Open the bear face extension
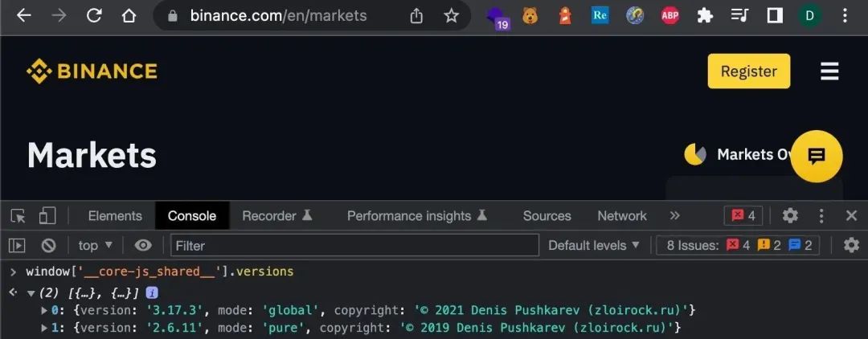This screenshot has height=339, width=868. [530, 15]
